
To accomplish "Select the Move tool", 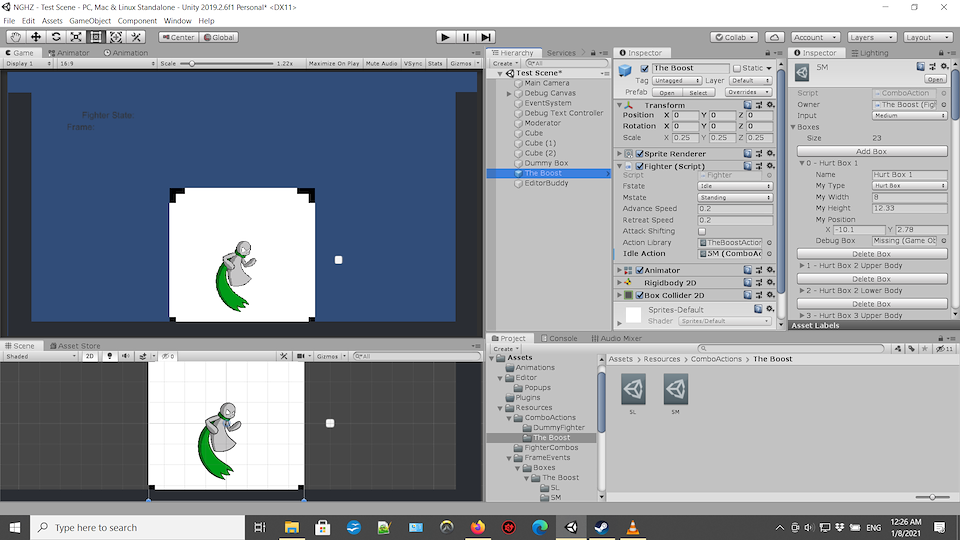I will tap(36, 37).
